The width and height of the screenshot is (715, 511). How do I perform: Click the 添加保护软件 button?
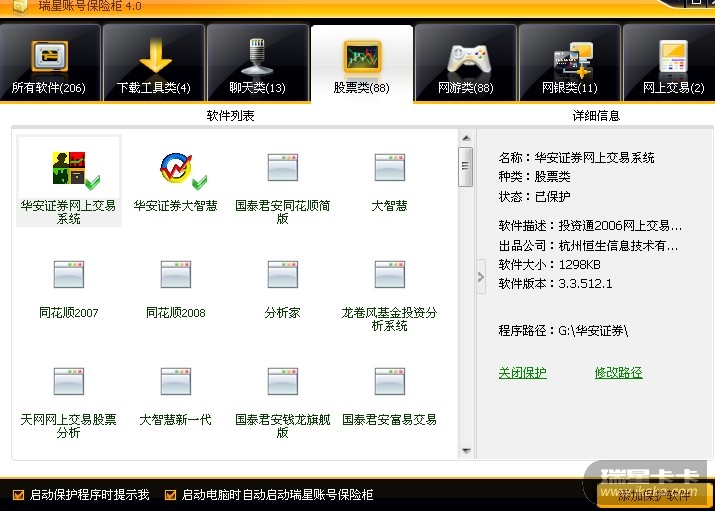point(654,495)
